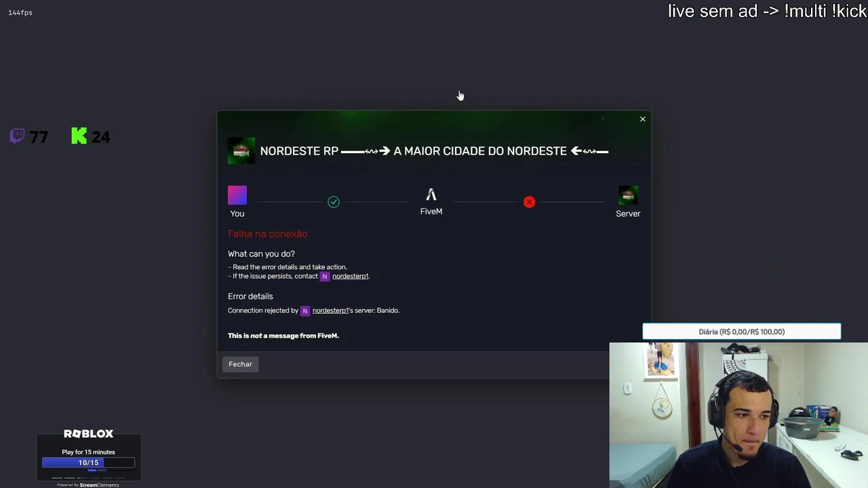Click the 10/15 progress bar
Image resolution: width=868 pixels, height=488 pixels.
[88, 462]
